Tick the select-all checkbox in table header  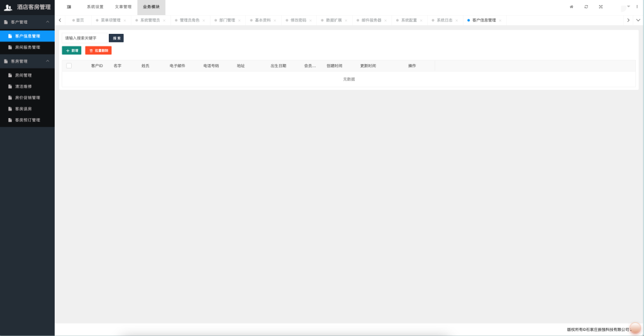click(x=69, y=65)
